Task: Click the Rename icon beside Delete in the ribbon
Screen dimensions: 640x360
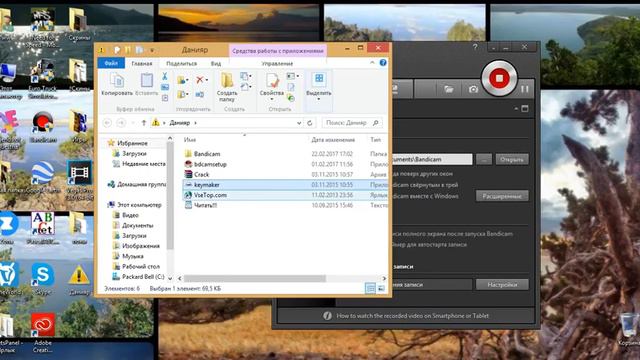Action: pos(200,95)
